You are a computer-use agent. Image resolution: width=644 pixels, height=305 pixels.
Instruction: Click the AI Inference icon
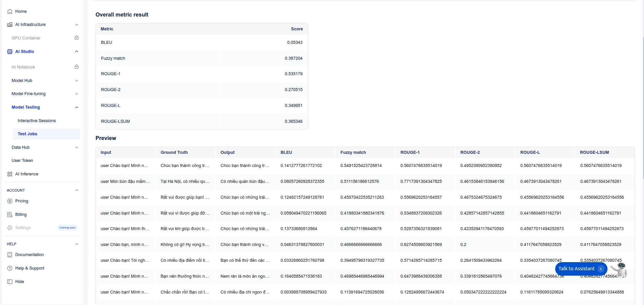(10, 174)
